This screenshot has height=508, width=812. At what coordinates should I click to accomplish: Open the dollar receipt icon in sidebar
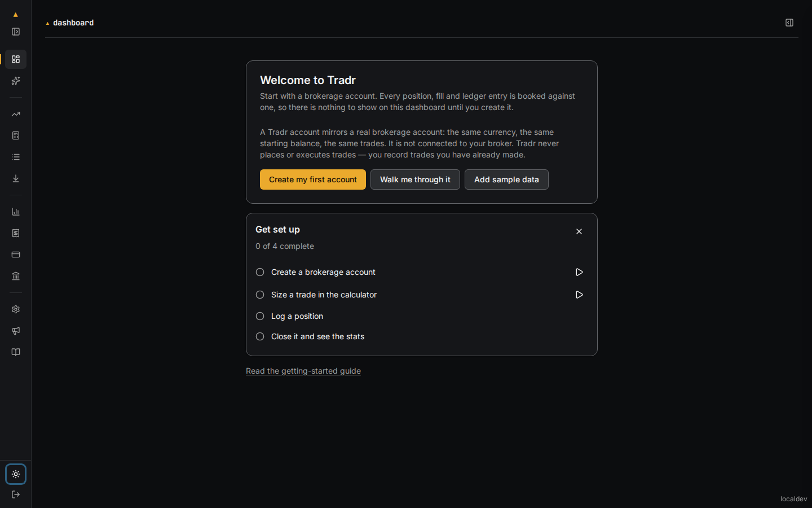(16, 233)
